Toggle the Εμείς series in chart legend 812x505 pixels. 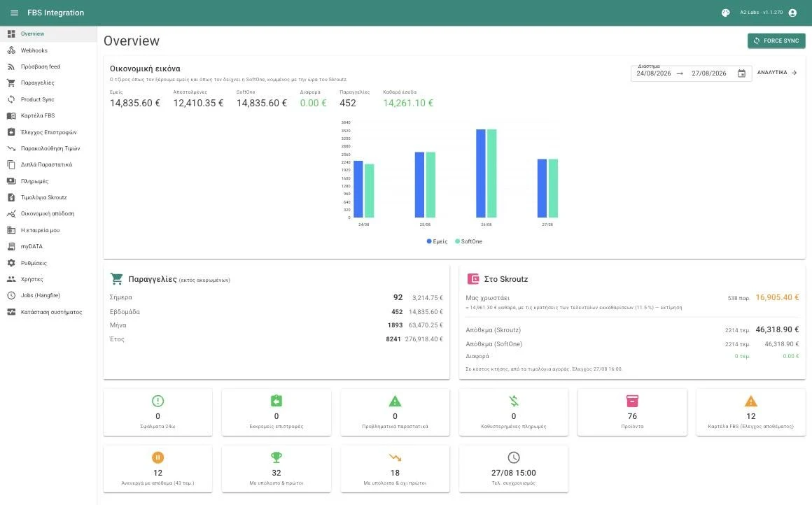pos(437,241)
